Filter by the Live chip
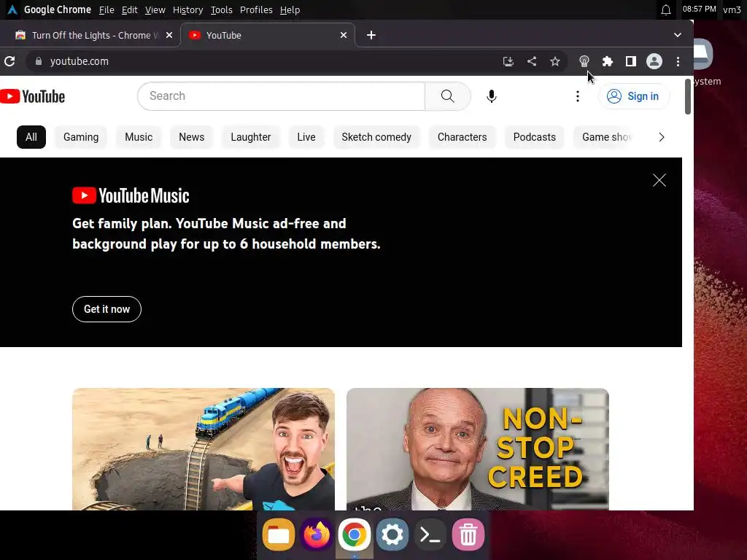The height and width of the screenshot is (560, 747). 306,137
